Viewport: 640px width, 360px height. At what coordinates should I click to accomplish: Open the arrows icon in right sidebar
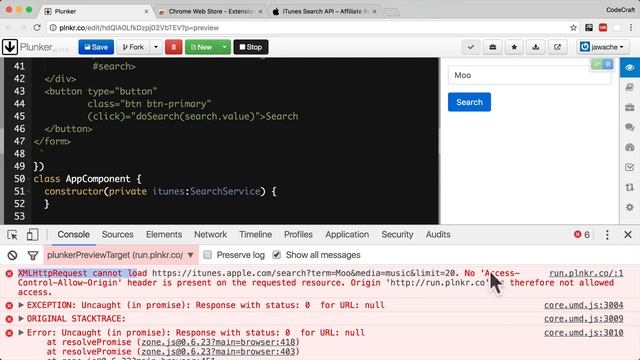[x=629, y=187]
